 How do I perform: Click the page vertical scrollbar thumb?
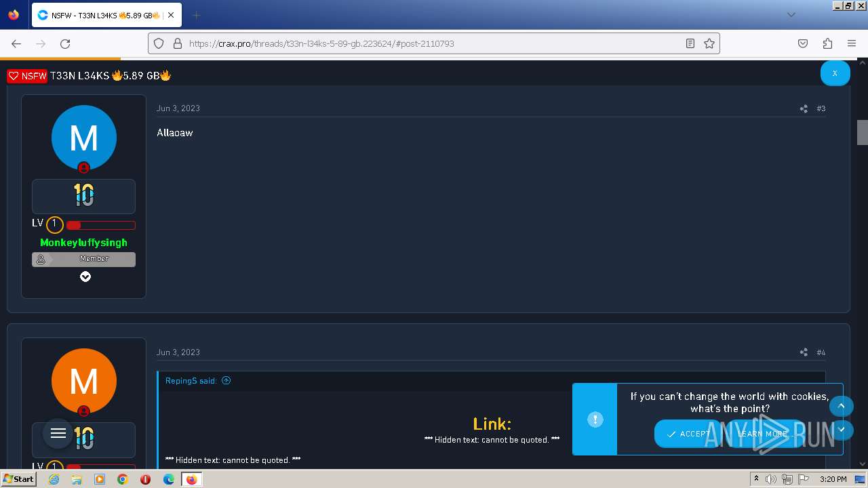pos(863,132)
